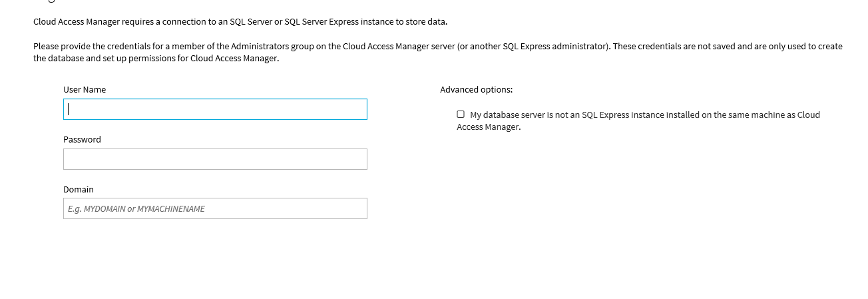The height and width of the screenshot is (299, 868).
Task: Click the "These credentials are not saved" text
Action: 674,46
